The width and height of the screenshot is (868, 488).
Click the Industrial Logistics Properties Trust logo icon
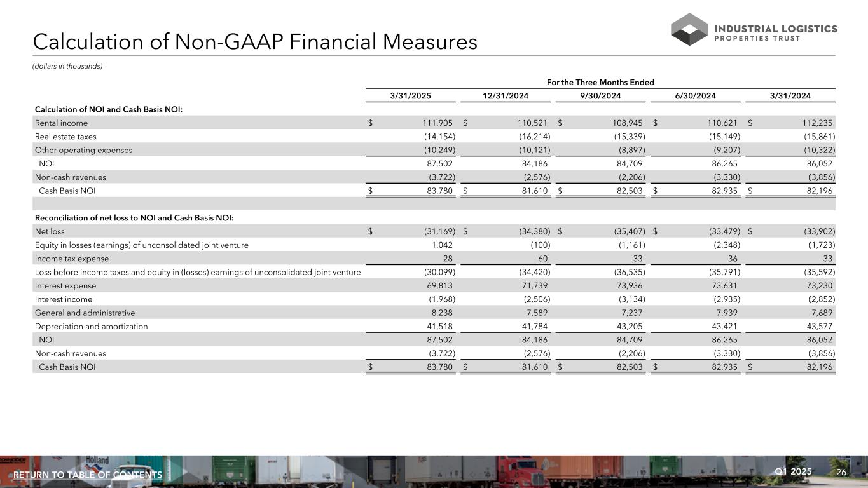point(689,29)
